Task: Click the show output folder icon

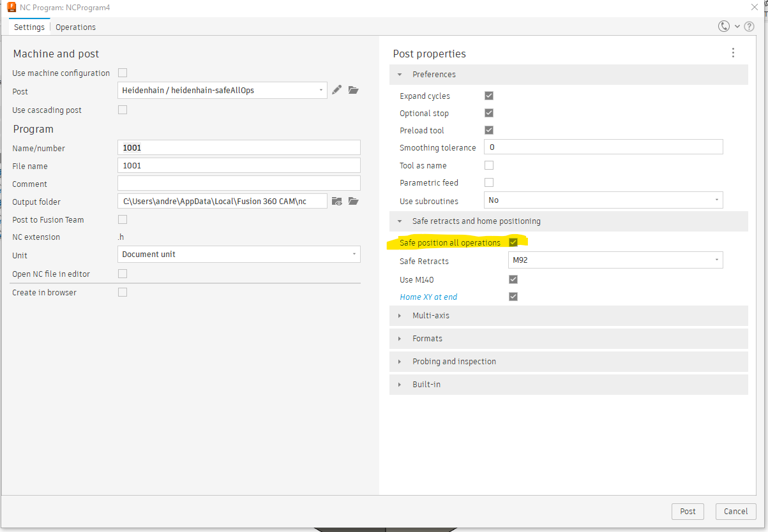Action: pyautogui.click(x=337, y=202)
